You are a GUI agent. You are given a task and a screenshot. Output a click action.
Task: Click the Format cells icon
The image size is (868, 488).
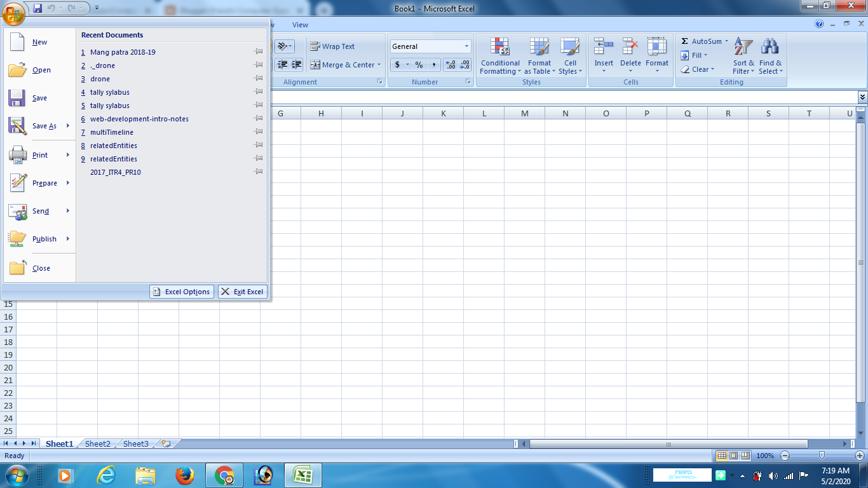[657, 46]
